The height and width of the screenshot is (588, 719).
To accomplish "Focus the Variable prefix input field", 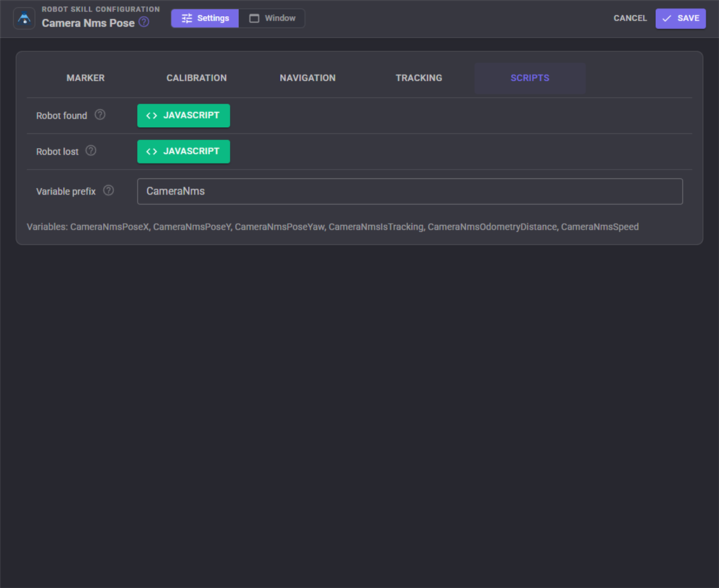I will (x=410, y=191).
